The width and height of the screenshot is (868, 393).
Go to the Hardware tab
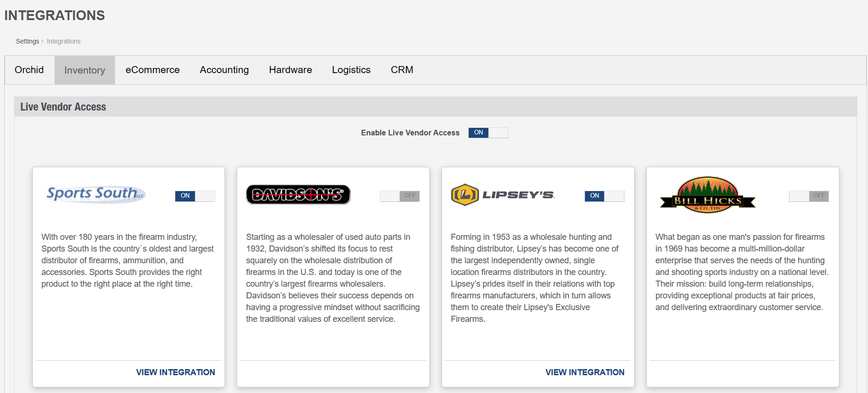pyautogui.click(x=291, y=70)
